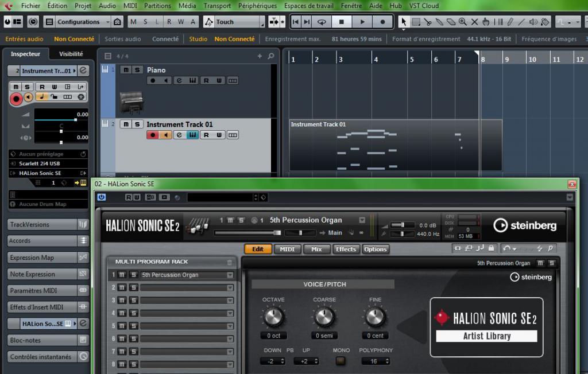This screenshot has height=374, width=588.
Task: Click the add track plus icon
Action: [x=260, y=56]
